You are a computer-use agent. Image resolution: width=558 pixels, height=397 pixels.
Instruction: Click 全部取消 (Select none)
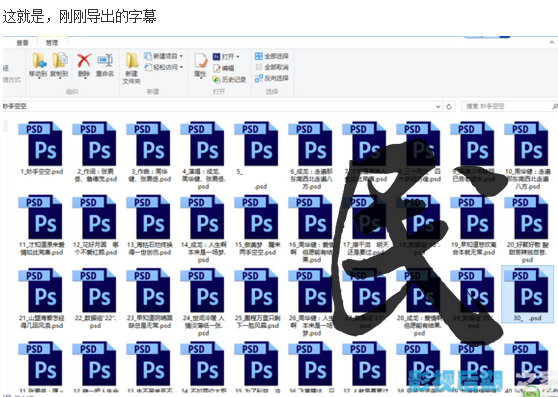272,67
